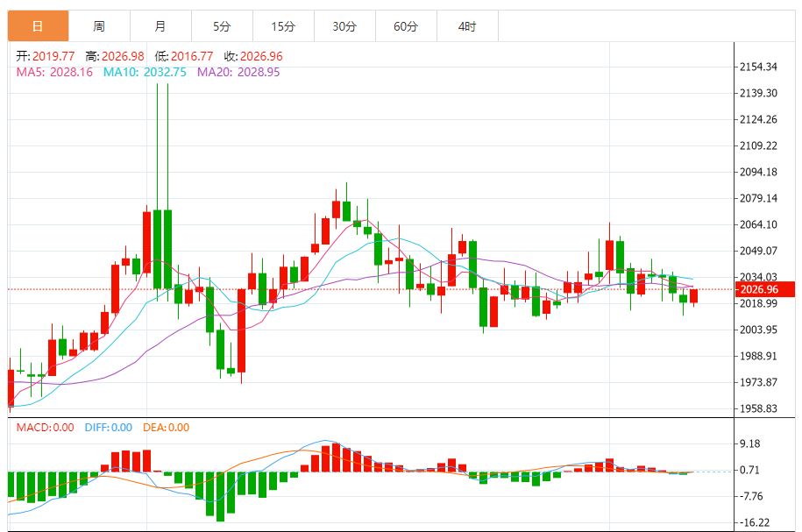Click the DEA:0.00 indicator label
The width and height of the screenshot is (802, 532).
coord(167,428)
